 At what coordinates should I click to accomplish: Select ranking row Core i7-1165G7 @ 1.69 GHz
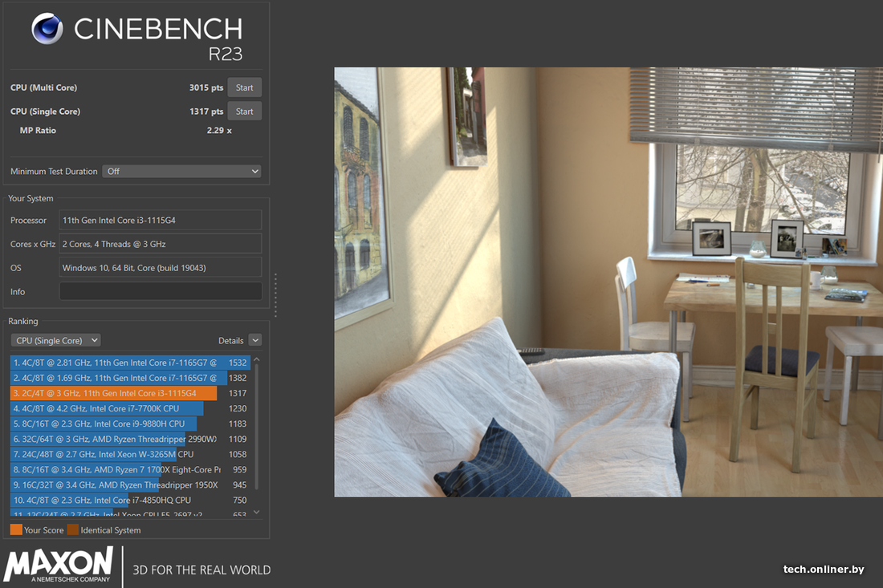130,378
